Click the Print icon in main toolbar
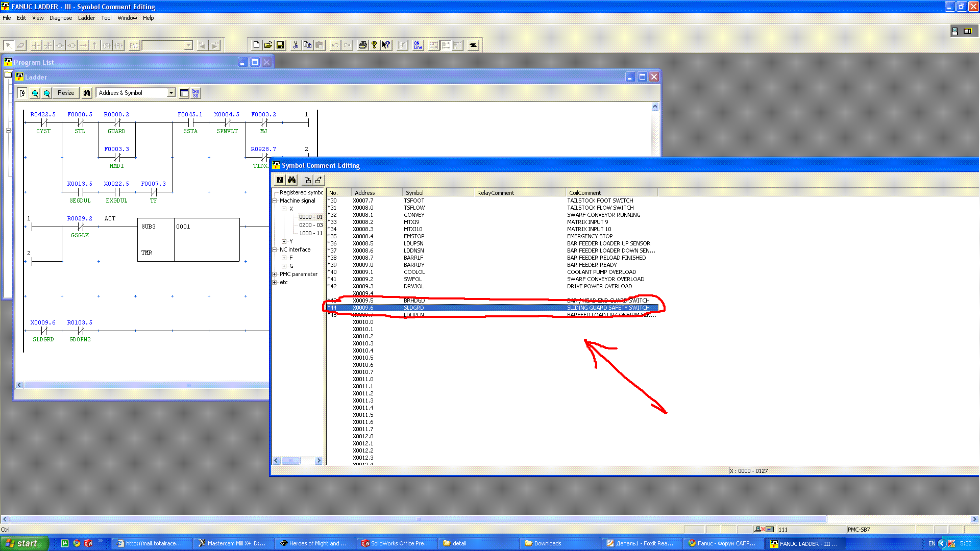Viewport: 980px width, 551px height. point(362,45)
